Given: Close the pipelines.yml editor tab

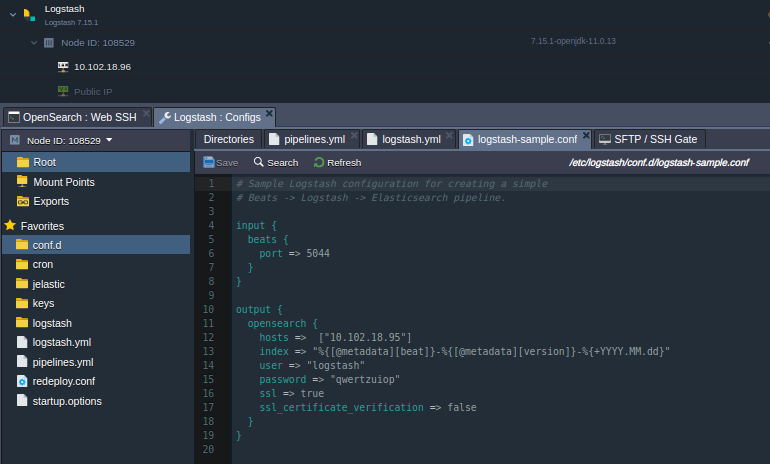Looking at the screenshot, I should coord(354,136).
